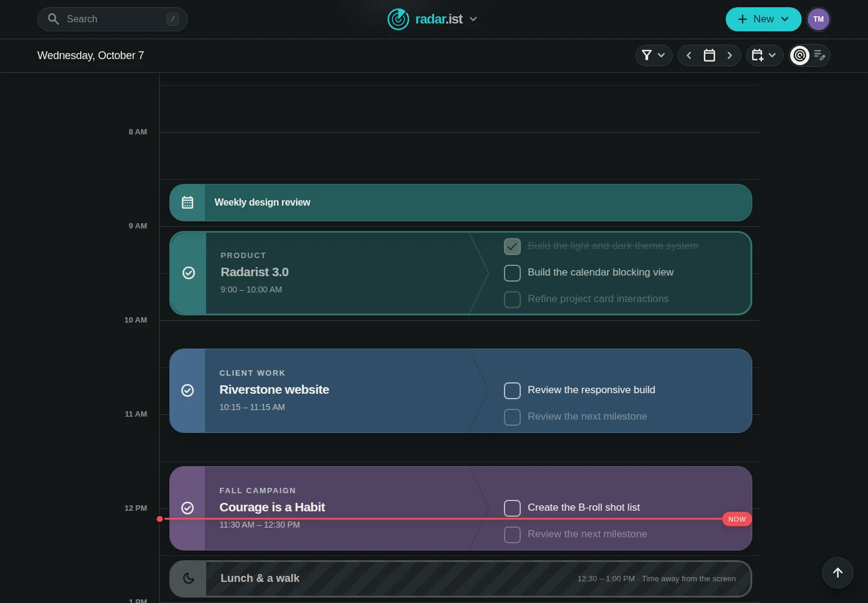Focus the Search field
The width and height of the screenshot is (868, 603).
click(x=113, y=19)
